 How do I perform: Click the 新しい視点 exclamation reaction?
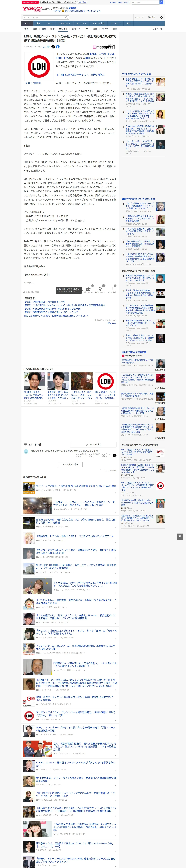click(112, 290)
